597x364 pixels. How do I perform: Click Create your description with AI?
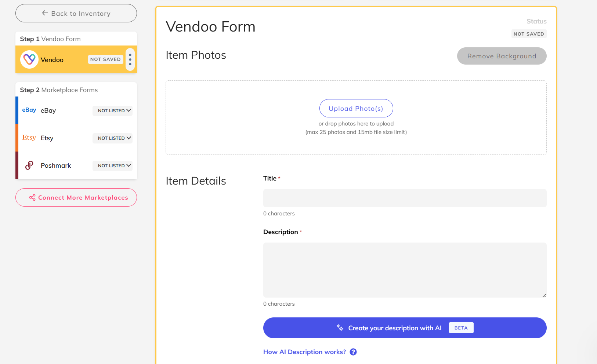pos(405,328)
